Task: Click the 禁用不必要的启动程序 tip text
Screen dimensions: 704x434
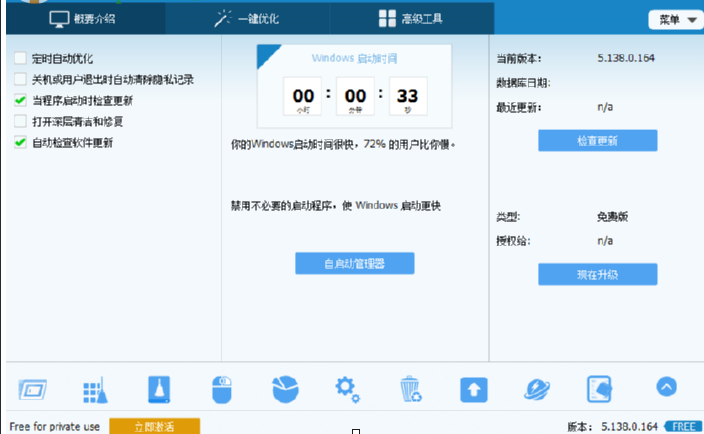Action: click(336, 206)
